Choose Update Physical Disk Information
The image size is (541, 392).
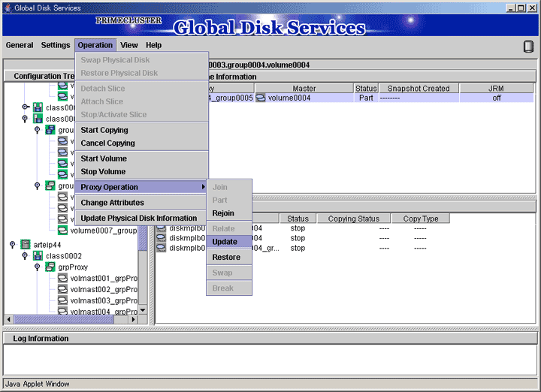pos(142,219)
